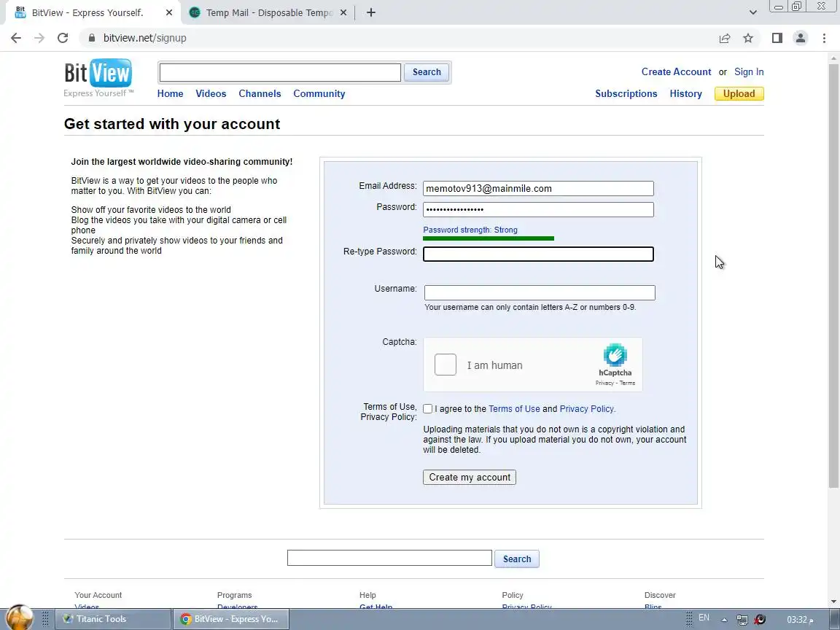Click Create my account button
The image size is (840, 630).
(x=470, y=478)
